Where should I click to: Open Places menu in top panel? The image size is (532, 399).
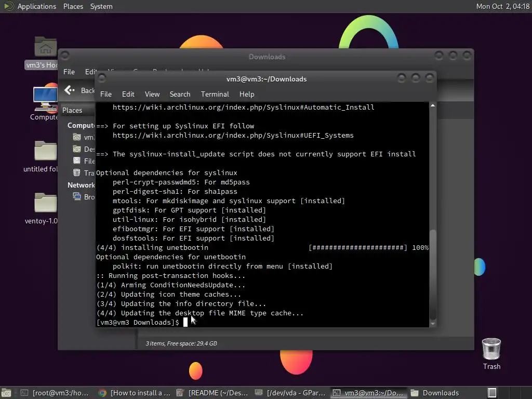click(73, 6)
